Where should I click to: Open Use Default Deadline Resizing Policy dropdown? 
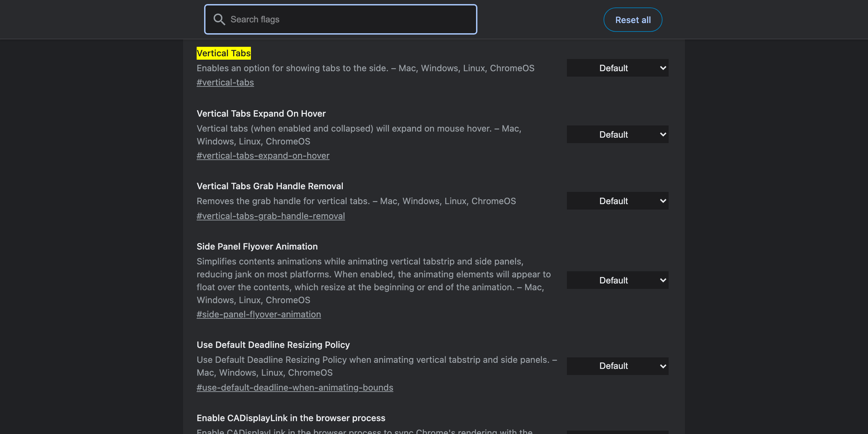617,366
